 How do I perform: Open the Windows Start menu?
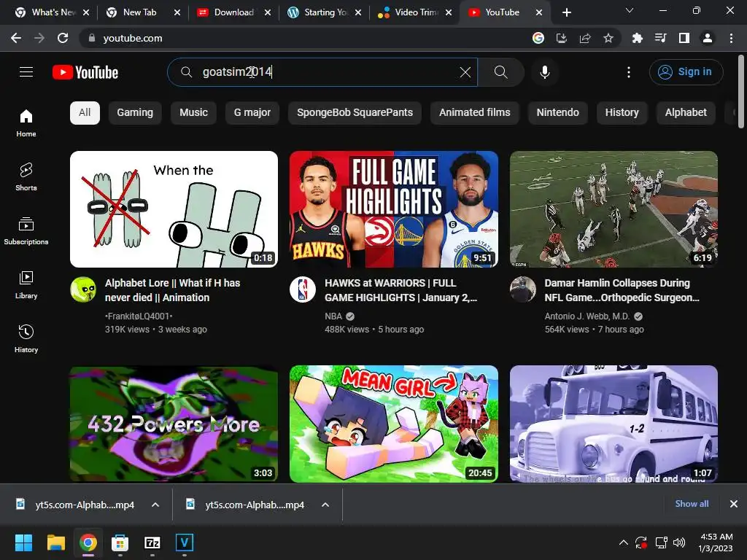23,542
